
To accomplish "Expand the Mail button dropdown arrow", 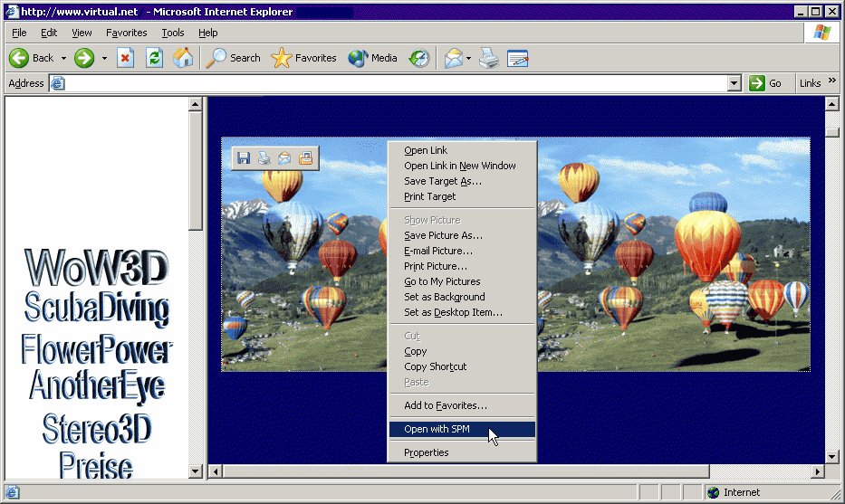I will coord(468,58).
